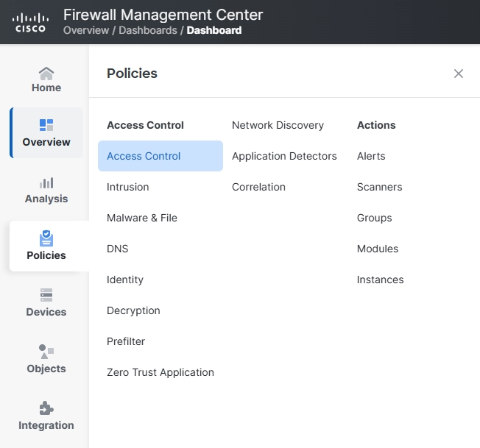
Task: Open the Identity policy page
Action: [x=125, y=280]
